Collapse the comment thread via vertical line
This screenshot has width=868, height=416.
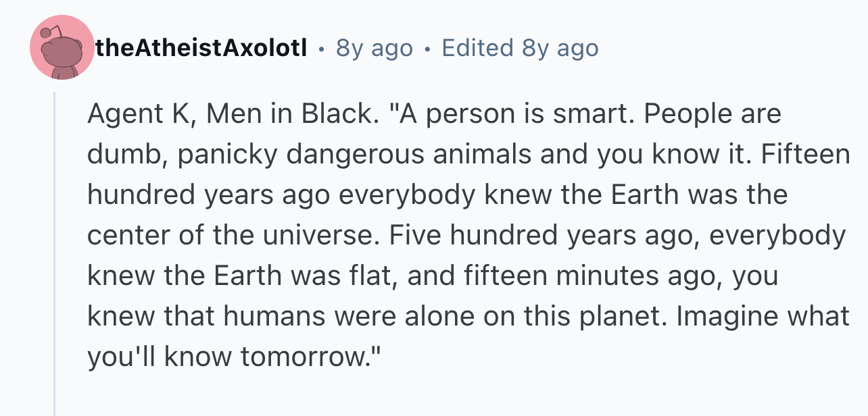point(55,254)
